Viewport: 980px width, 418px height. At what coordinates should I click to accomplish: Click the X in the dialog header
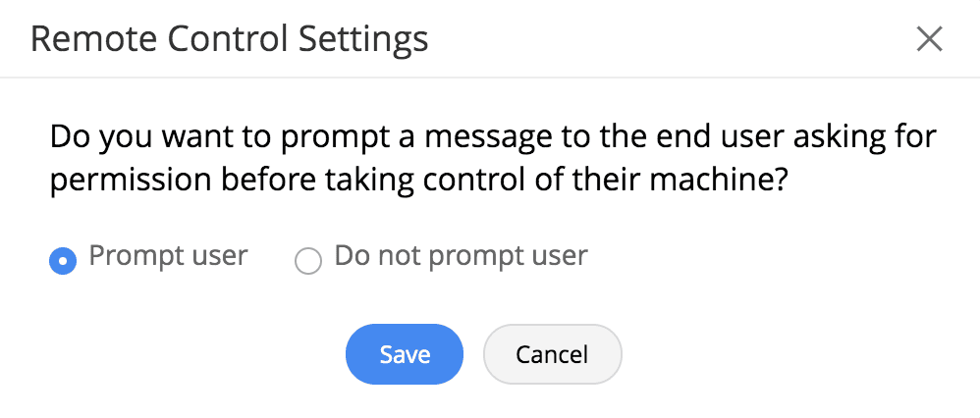(928, 39)
